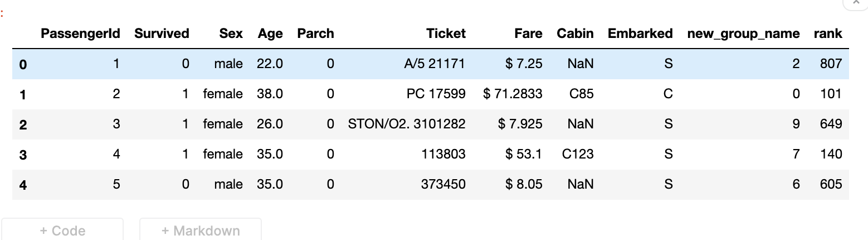The width and height of the screenshot is (868, 240).
Task: Select row index 3 label
Action: [x=23, y=155]
